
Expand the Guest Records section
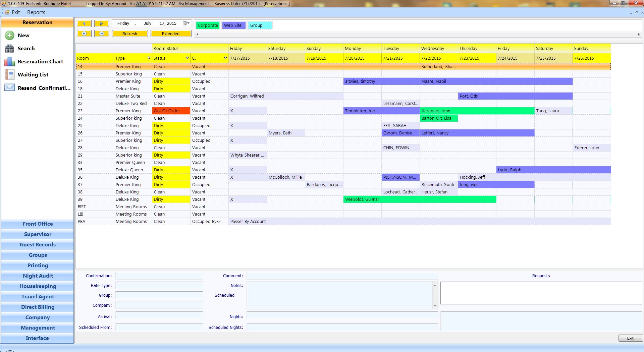tap(38, 245)
